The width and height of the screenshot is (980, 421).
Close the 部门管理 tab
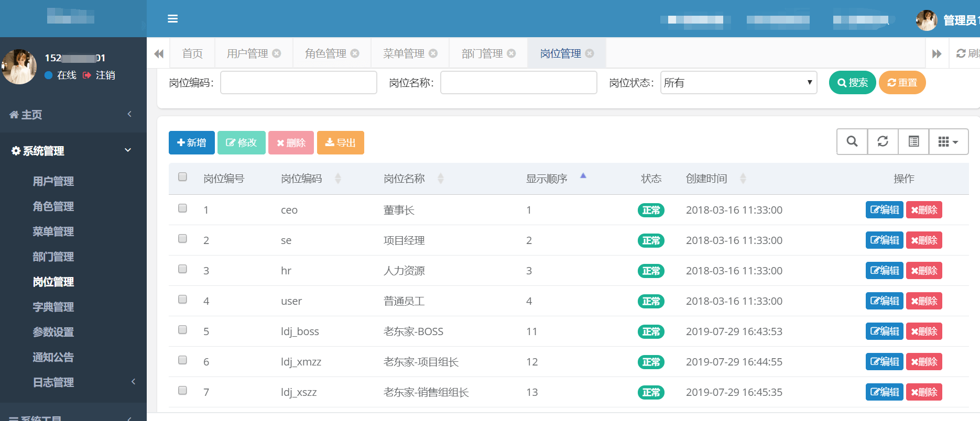(x=511, y=53)
